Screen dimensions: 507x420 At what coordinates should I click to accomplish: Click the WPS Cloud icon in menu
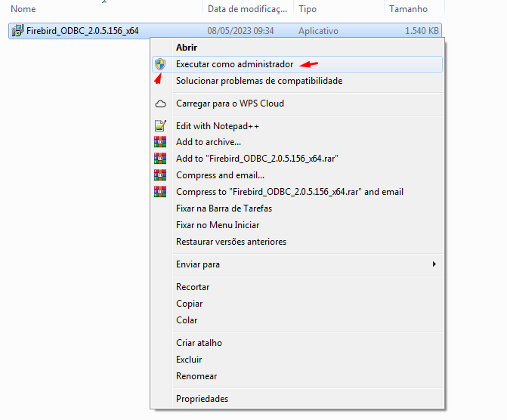[x=160, y=103]
